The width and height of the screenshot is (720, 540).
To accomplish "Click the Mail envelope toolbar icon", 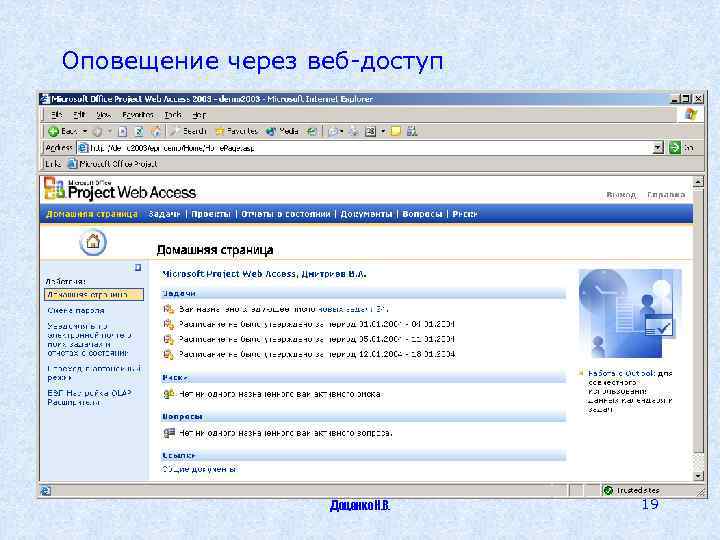I will pyautogui.click(x=333, y=132).
